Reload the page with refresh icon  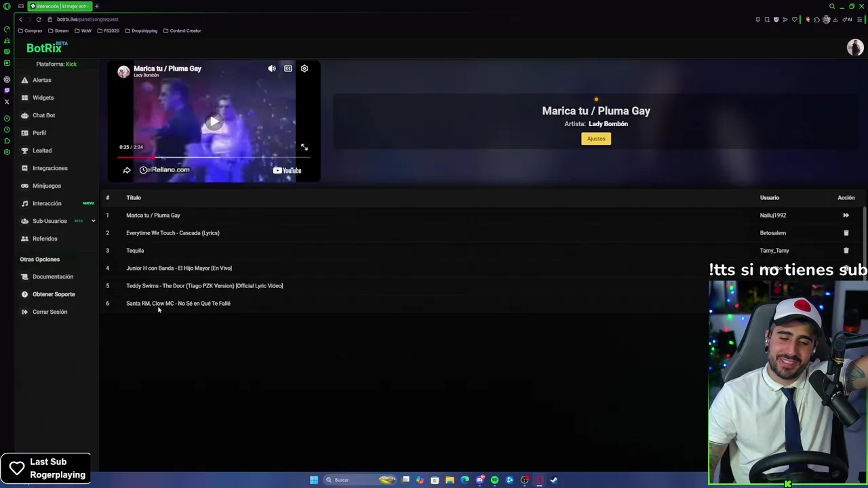(x=39, y=20)
